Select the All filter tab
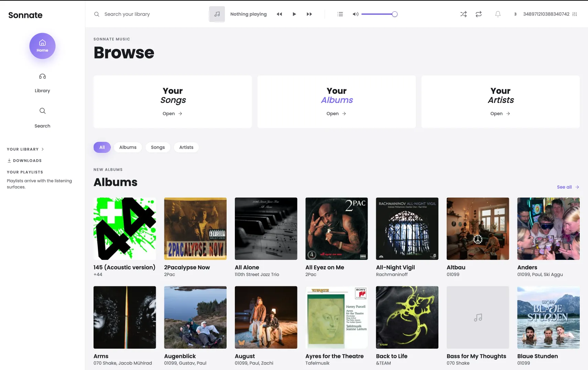The width and height of the screenshot is (588, 370). (x=102, y=147)
